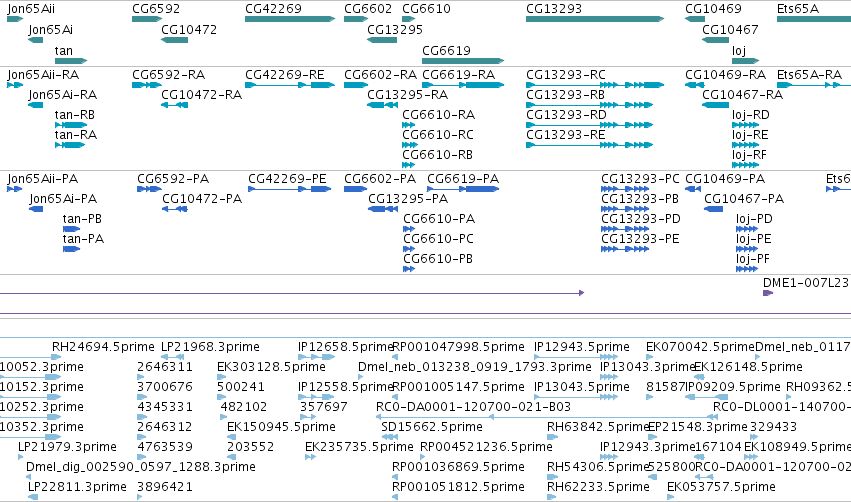This screenshot has height=502, width=851.
Task: Select feature 329433
Action: pyautogui.click(x=773, y=427)
